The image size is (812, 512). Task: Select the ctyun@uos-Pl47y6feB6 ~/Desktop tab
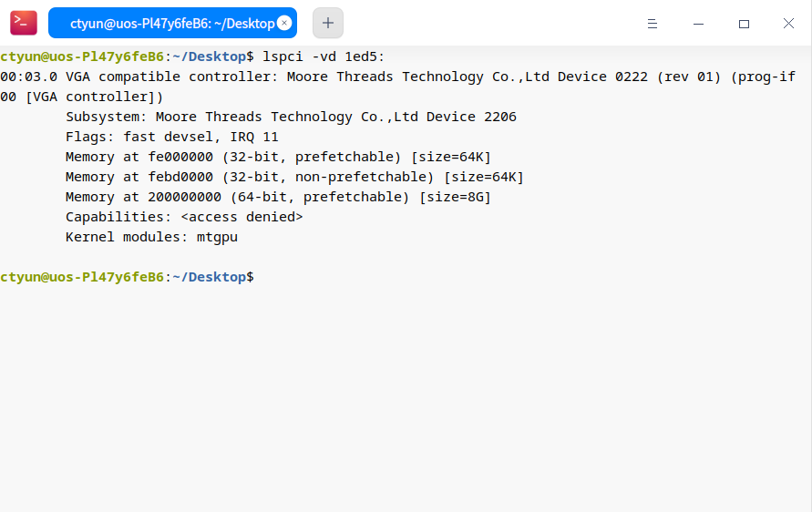pos(172,23)
